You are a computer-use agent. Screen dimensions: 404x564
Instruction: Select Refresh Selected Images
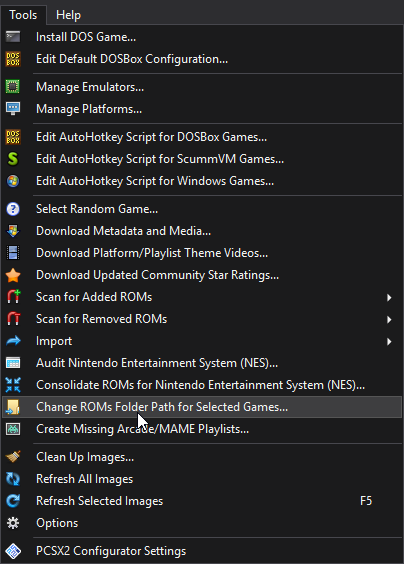point(202,501)
